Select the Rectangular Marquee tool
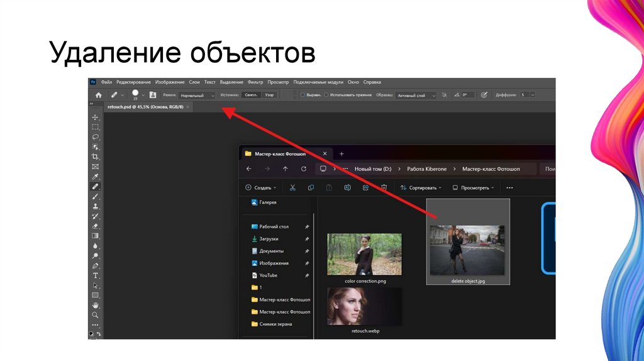Screen dimensions: 644x361 coord(96,127)
